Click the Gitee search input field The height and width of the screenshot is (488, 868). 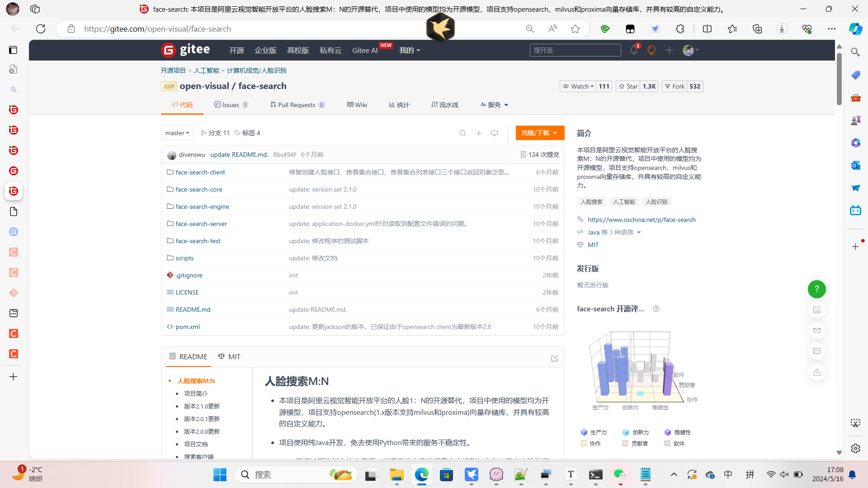point(575,50)
